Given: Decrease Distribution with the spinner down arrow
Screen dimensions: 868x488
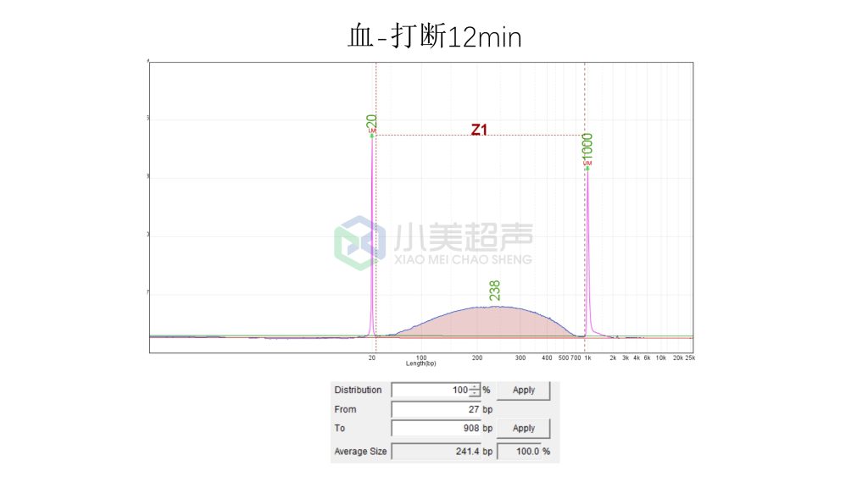Looking at the screenshot, I should tap(475, 394).
